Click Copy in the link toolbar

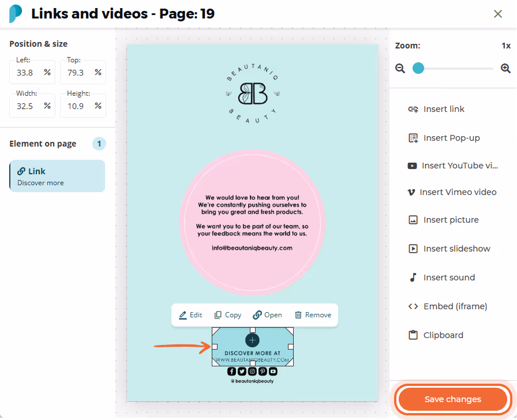click(x=228, y=315)
